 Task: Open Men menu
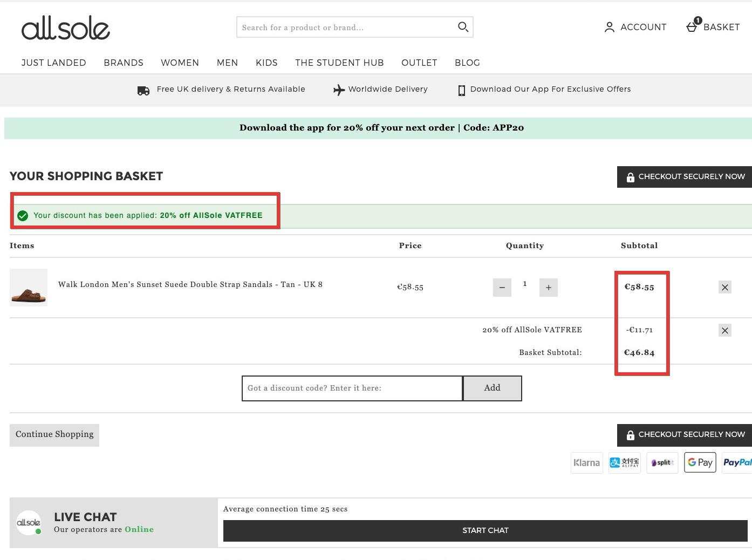coord(227,63)
